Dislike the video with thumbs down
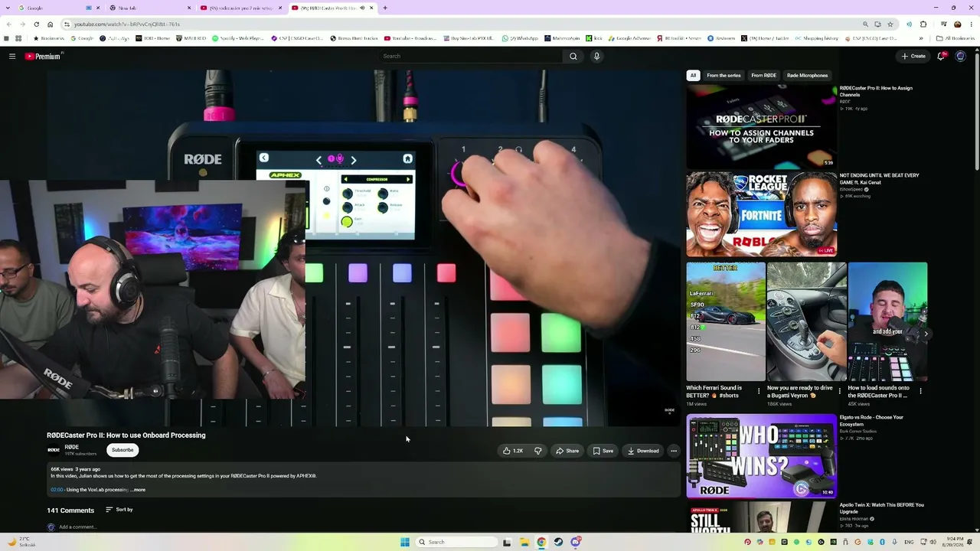The height and width of the screenshot is (551, 980). tap(537, 451)
